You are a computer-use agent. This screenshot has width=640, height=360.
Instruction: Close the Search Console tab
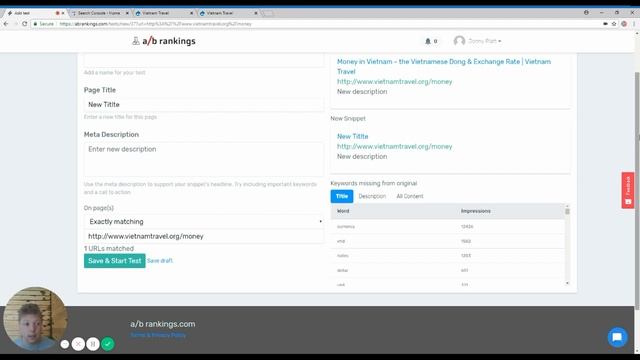point(127,13)
